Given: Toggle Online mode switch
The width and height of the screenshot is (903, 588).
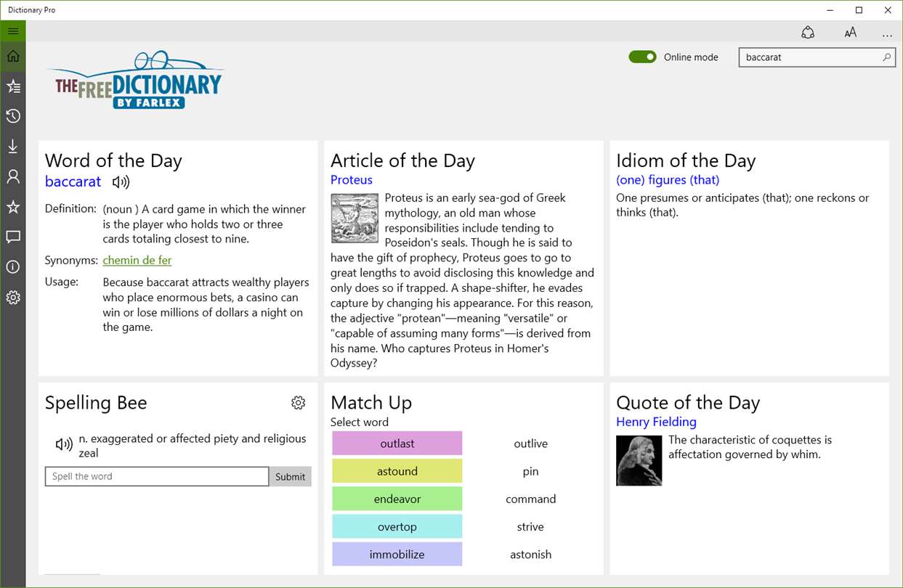Looking at the screenshot, I should click(642, 57).
